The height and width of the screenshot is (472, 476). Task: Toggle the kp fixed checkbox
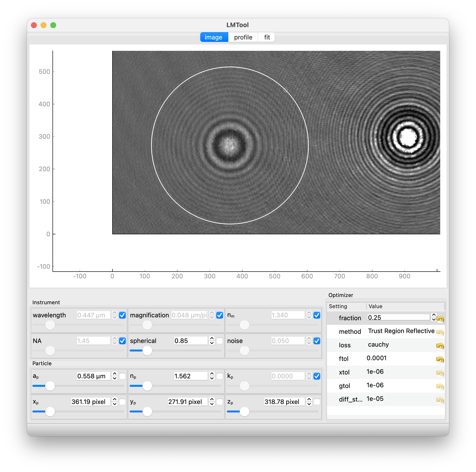point(317,376)
